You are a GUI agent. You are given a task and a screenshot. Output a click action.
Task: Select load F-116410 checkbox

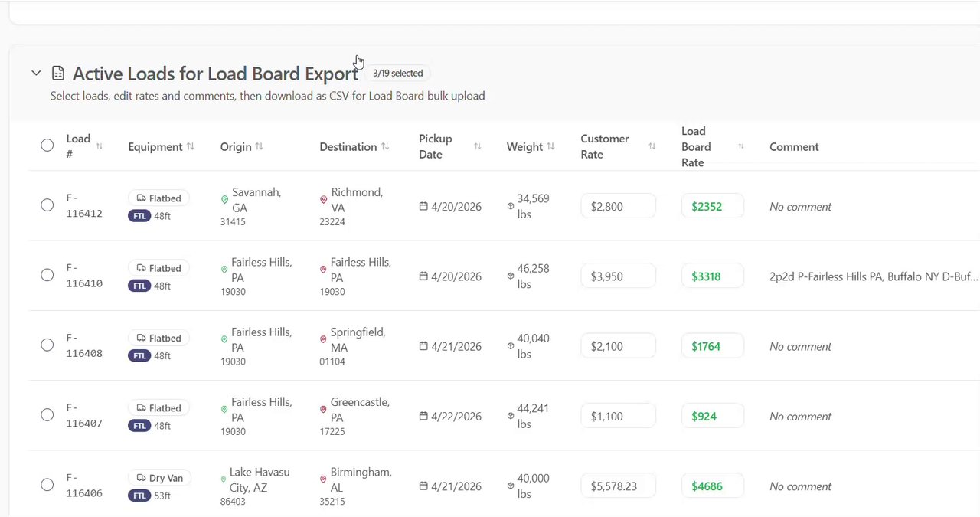47,275
